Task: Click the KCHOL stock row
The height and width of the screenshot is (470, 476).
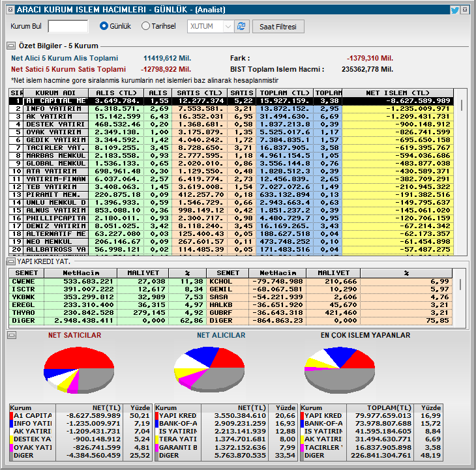Action: click(x=329, y=282)
